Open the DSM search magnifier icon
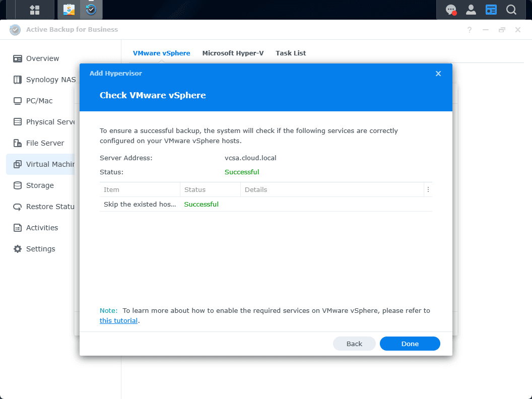This screenshot has height=399, width=532. coord(511,10)
